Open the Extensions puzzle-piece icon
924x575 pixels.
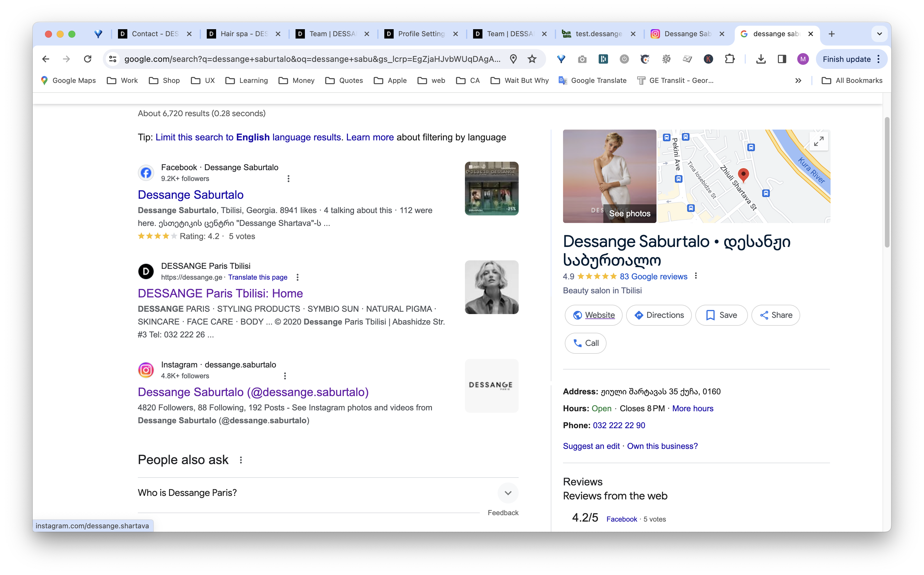pyautogui.click(x=730, y=59)
